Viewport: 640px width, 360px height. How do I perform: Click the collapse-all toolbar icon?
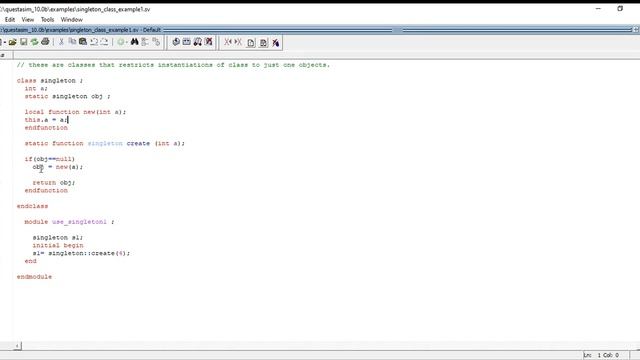point(145,42)
